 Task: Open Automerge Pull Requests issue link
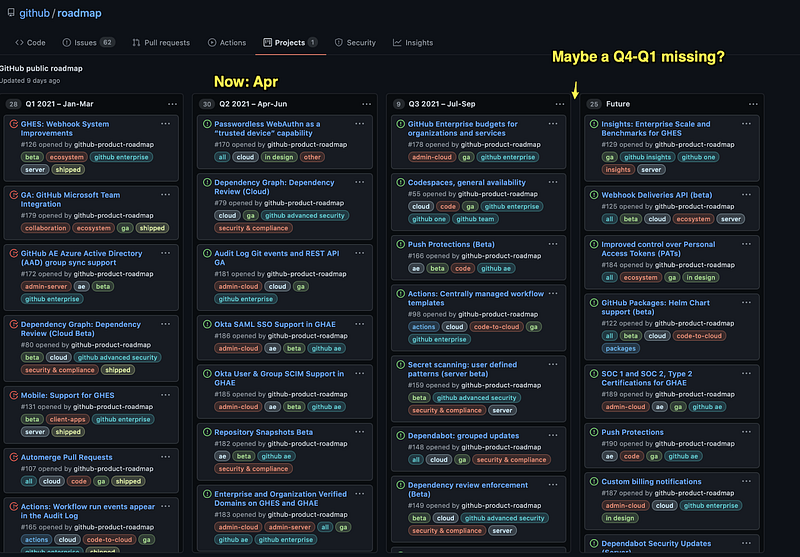click(x=66, y=458)
